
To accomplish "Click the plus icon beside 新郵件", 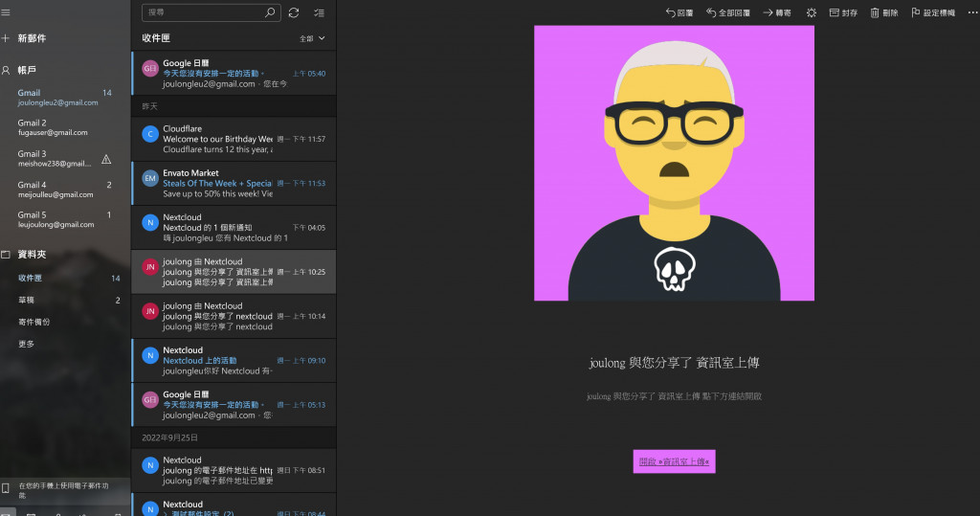I will tap(6, 38).
